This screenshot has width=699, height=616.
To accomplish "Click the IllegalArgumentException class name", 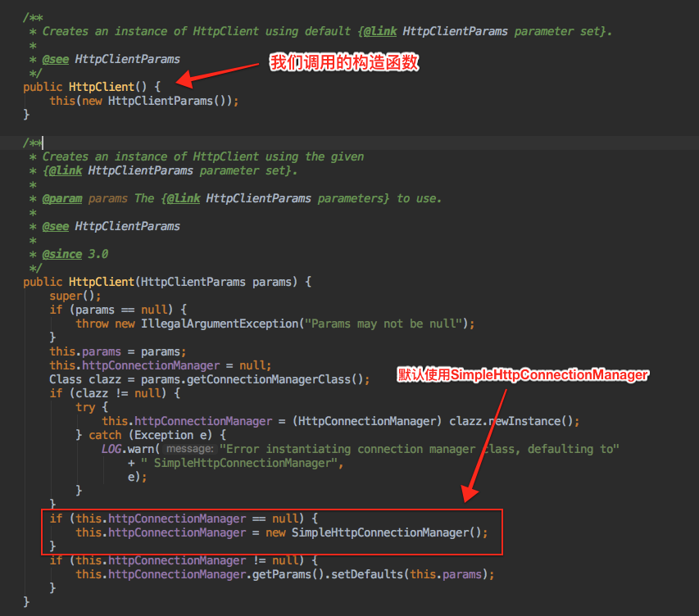I will coord(220,324).
